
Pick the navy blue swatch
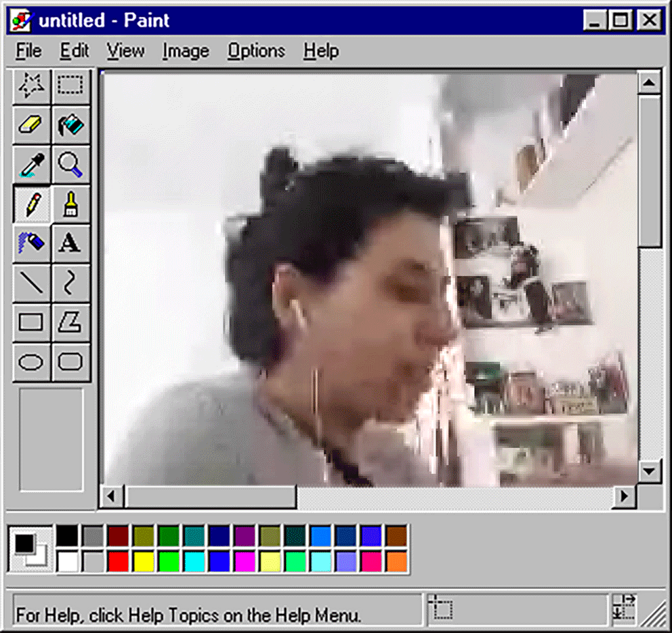(219, 535)
